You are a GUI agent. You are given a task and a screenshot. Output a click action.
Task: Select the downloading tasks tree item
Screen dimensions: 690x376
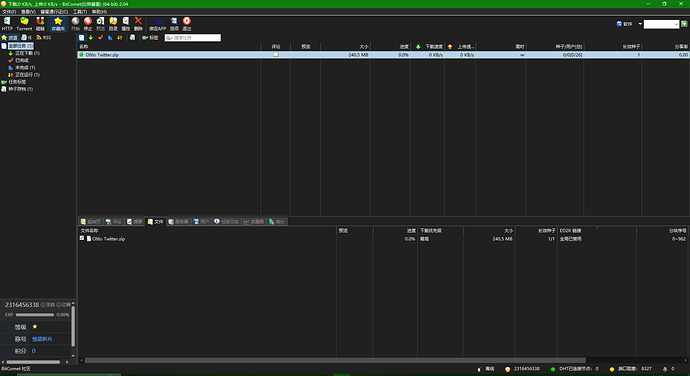click(x=27, y=53)
